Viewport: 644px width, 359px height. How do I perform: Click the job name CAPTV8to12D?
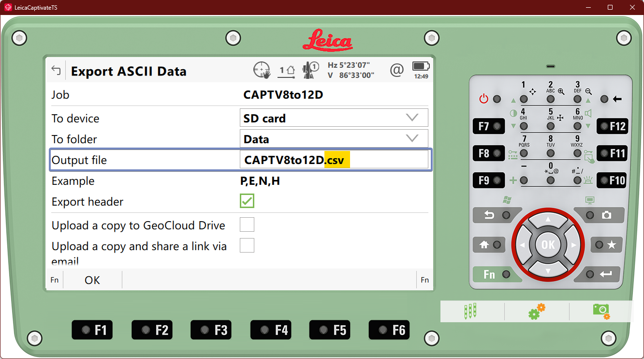(283, 95)
